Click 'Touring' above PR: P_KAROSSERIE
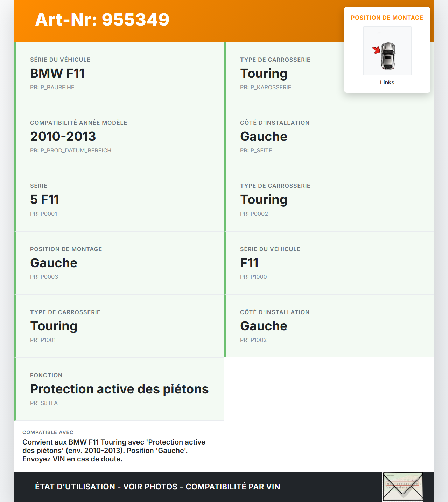The height and width of the screenshot is (502, 448). (264, 74)
